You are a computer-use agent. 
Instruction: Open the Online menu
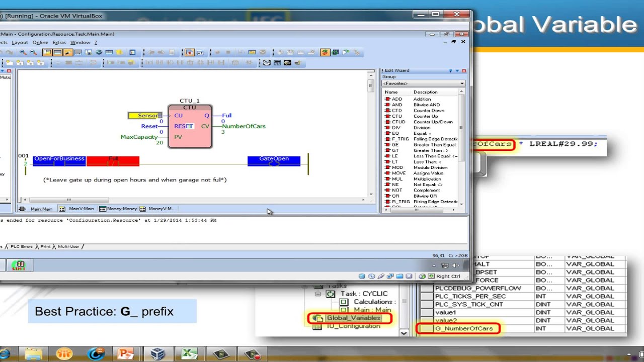[x=40, y=43]
